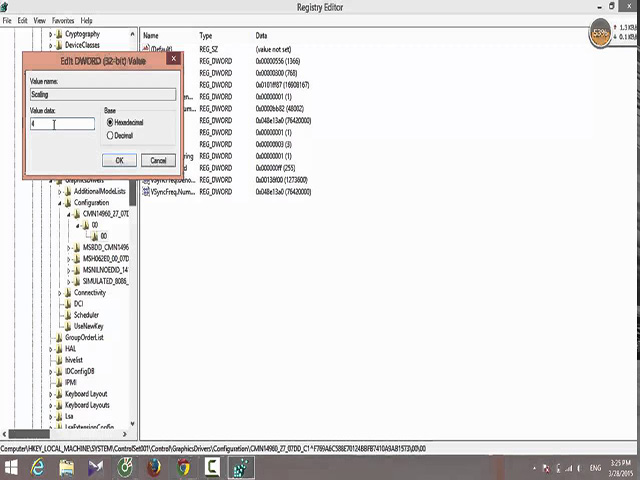Open the Edit menu
The image size is (640, 480).
click(22, 20)
